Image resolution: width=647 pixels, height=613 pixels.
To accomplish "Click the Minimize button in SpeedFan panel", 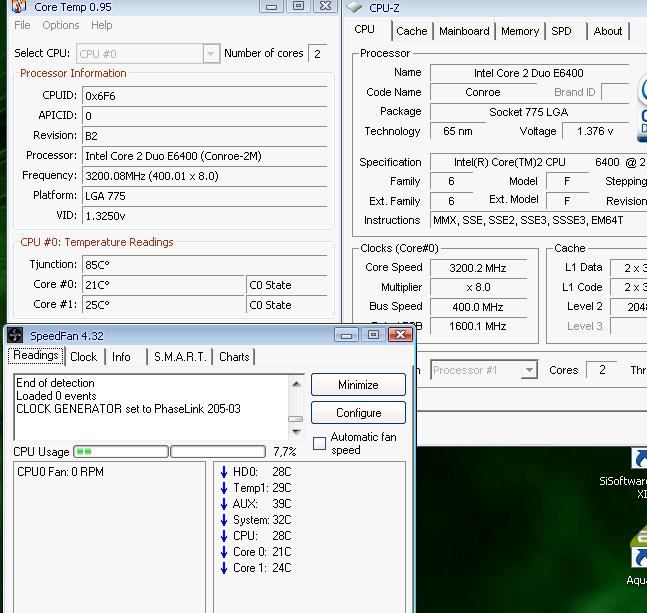I will coord(358,385).
